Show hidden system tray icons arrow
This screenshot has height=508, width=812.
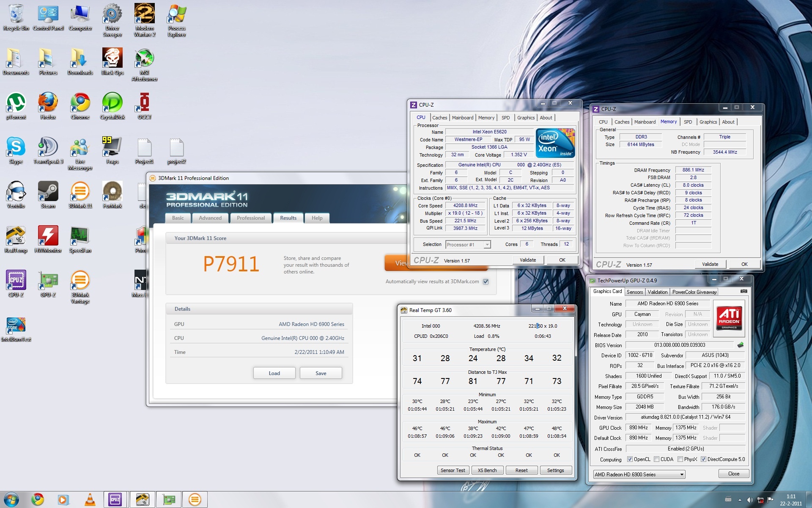(740, 500)
